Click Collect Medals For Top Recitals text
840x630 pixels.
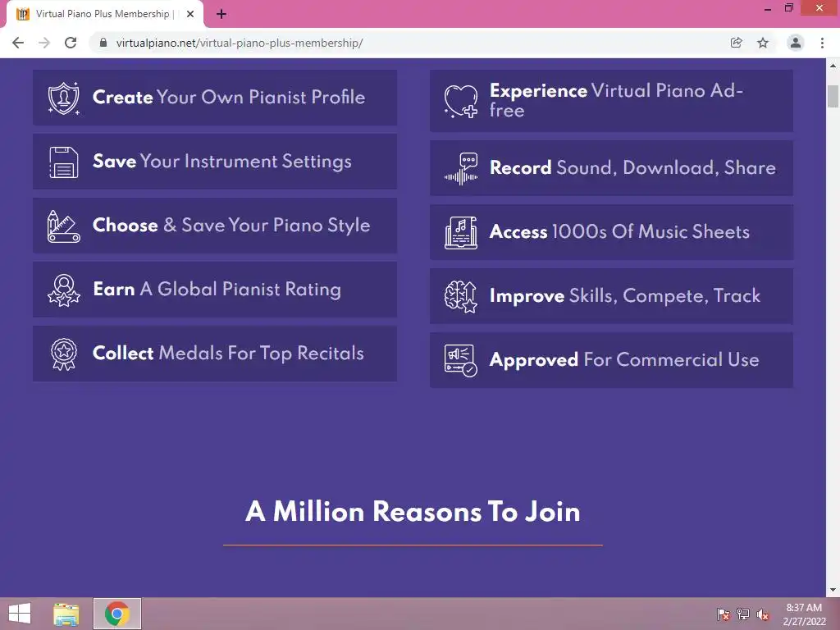(228, 353)
